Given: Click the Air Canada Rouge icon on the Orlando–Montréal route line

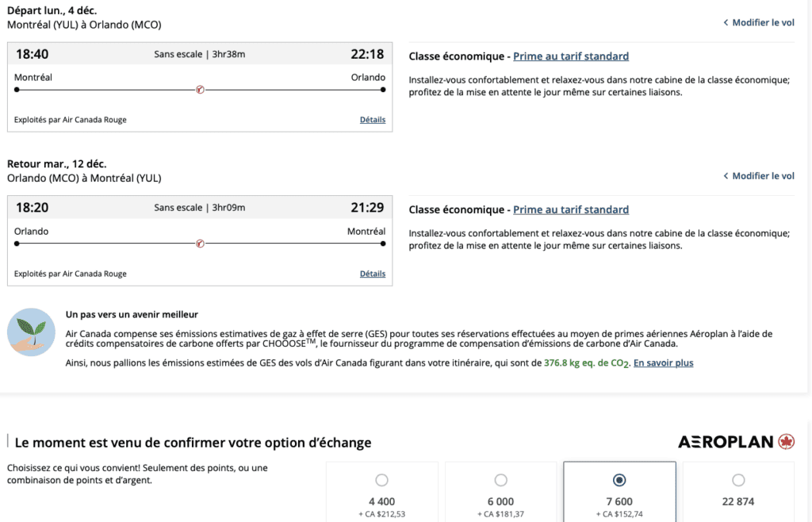Looking at the screenshot, I should (200, 244).
